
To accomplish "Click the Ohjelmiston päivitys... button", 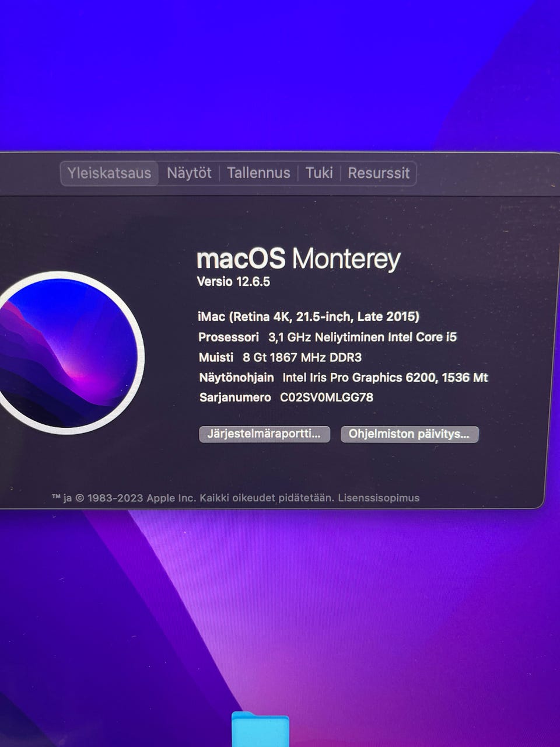I will coord(409,434).
